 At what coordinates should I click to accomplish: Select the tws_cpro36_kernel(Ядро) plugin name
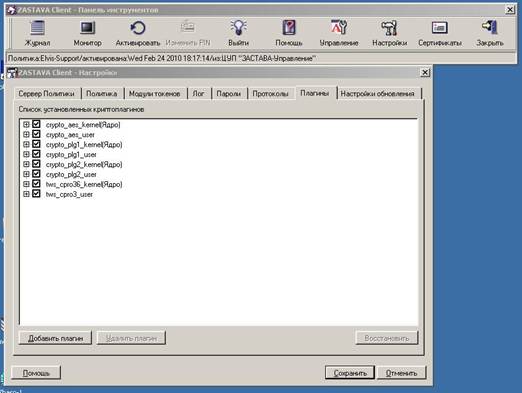[x=84, y=184]
